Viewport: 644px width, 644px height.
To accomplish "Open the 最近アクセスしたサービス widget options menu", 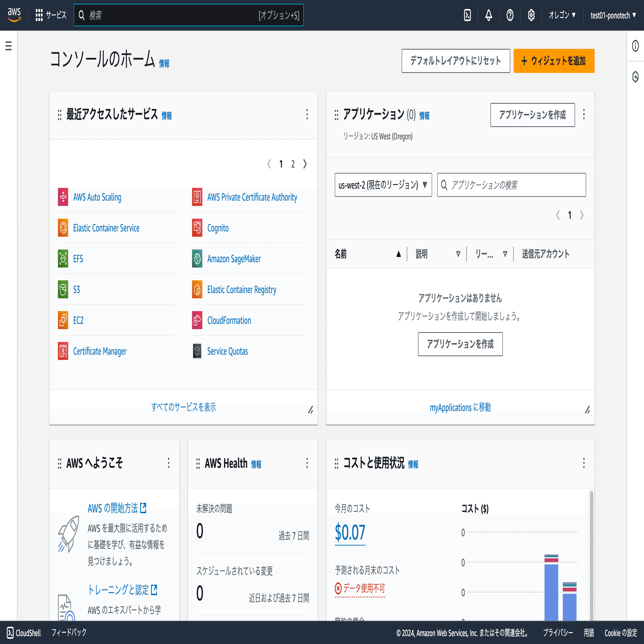I will (x=307, y=114).
